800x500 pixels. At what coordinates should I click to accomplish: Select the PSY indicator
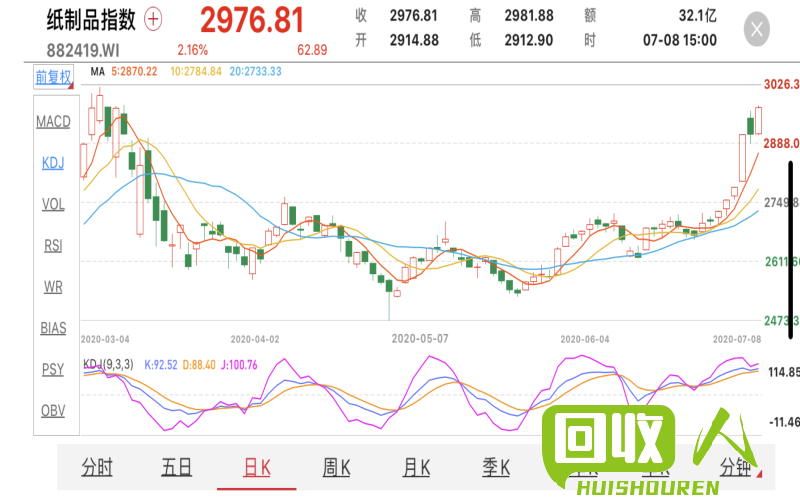click(53, 369)
